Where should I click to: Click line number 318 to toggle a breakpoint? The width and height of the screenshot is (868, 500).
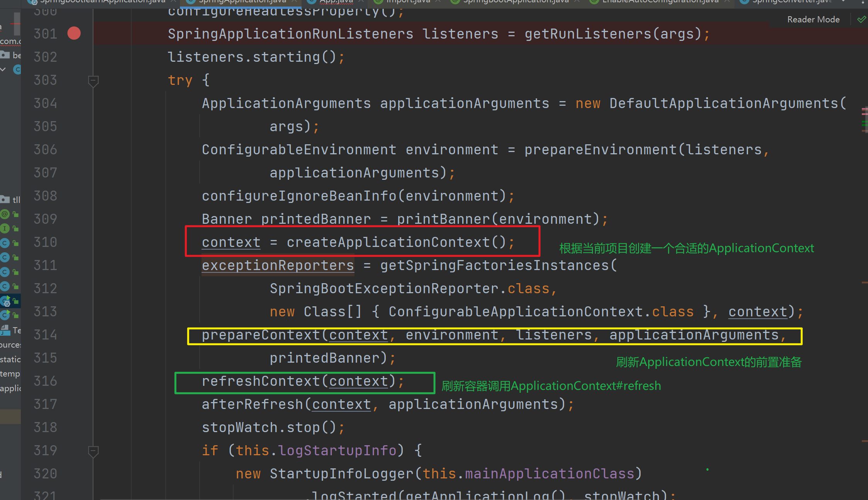[x=46, y=427]
